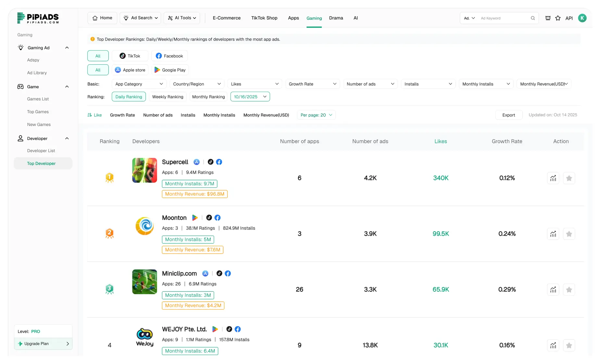This screenshot has width=601, height=364.
Task: Expand the Country/Region dropdown
Action: point(196,84)
